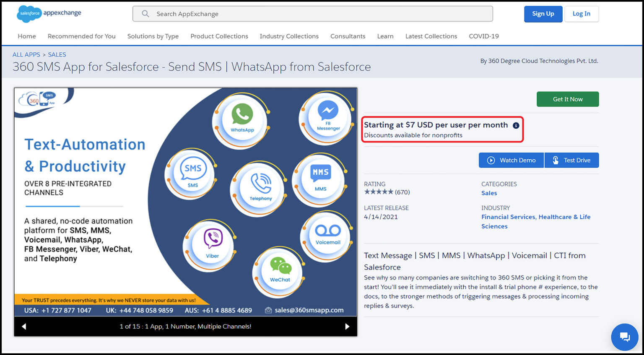Screen dimensions: 644x355
Task: Follow the SALES breadcrumb link
Action: pyautogui.click(x=57, y=54)
